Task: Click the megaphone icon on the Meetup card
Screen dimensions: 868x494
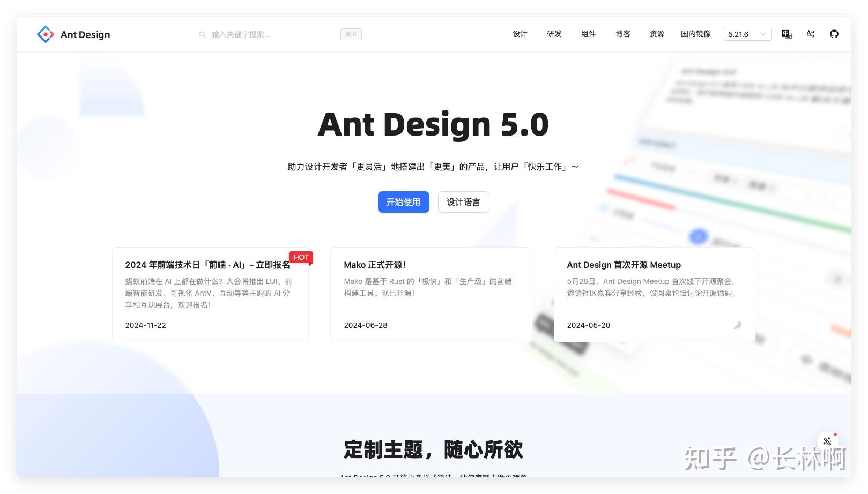Action: 737,325
